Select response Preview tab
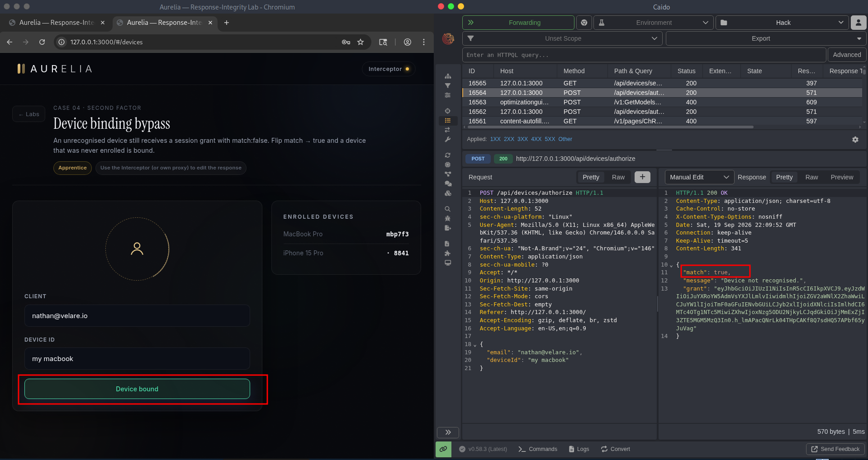The width and height of the screenshot is (868, 460). pos(842,177)
